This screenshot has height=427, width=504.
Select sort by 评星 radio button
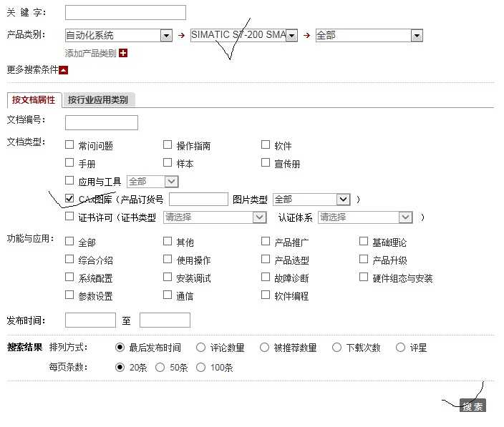coord(400,348)
